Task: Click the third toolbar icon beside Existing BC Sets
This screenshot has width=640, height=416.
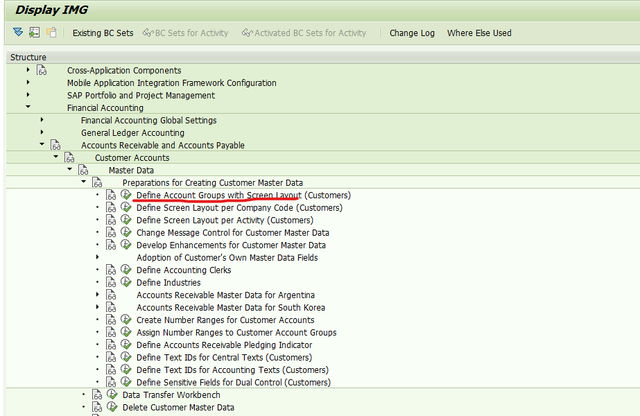Action: tap(51, 33)
